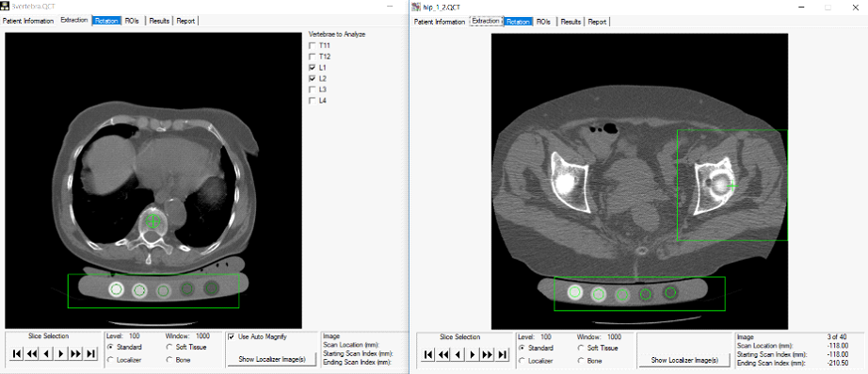Click Show Localizer Image(s) in hip window

[x=684, y=360]
